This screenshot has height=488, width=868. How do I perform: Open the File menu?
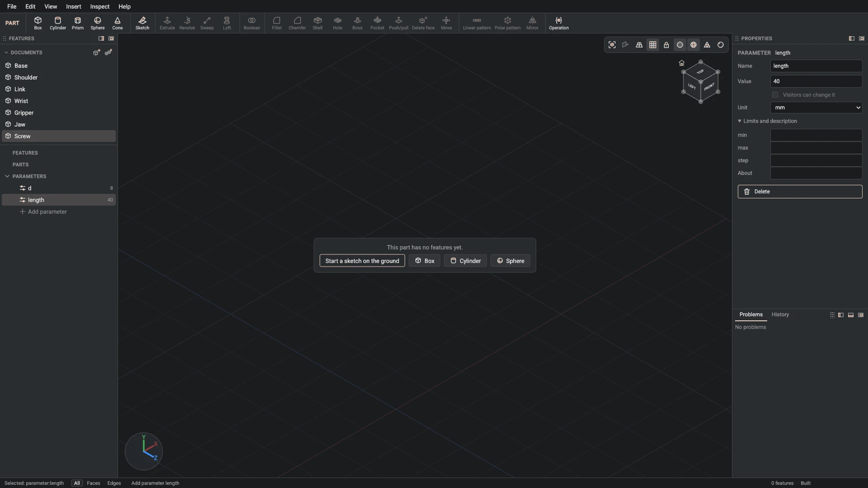12,6
